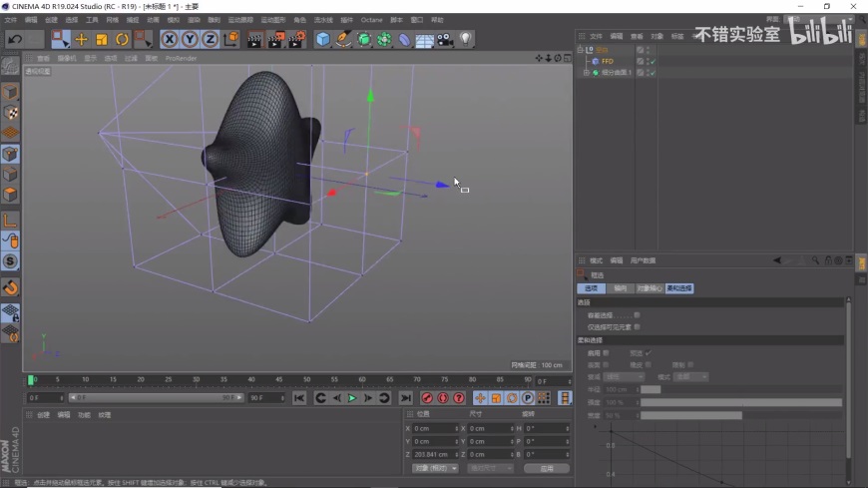868x488 pixels.
Task: Open the Octane menu
Action: (x=371, y=20)
